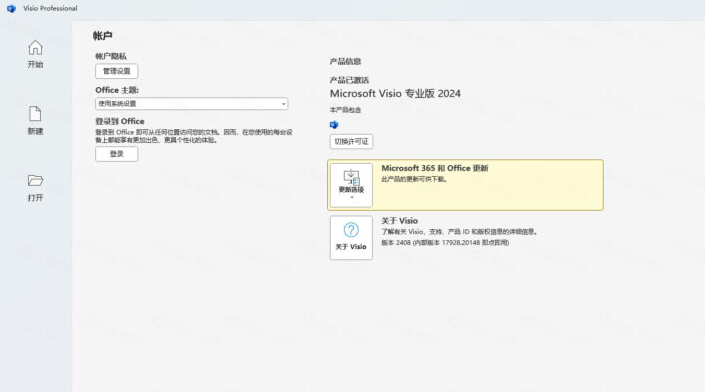Click the 此产品的更新可供下载 message
Image resolution: width=705 pixels, height=392 pixels.
414,179
